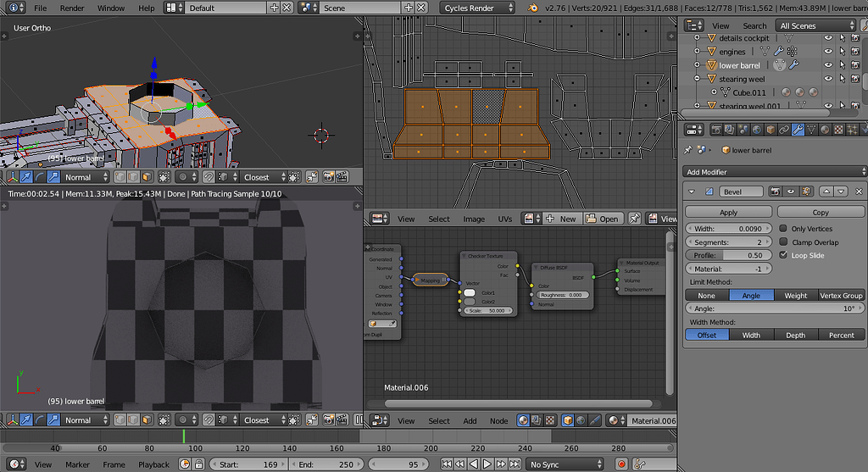
Task: Click the Color1 swatch on Checker Texture node
Action: [x=470, y=292]
